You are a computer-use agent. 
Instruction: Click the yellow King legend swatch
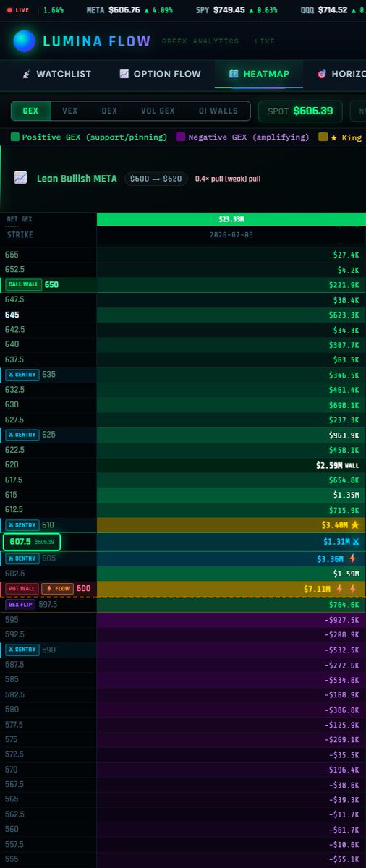(x=323, y=137)
